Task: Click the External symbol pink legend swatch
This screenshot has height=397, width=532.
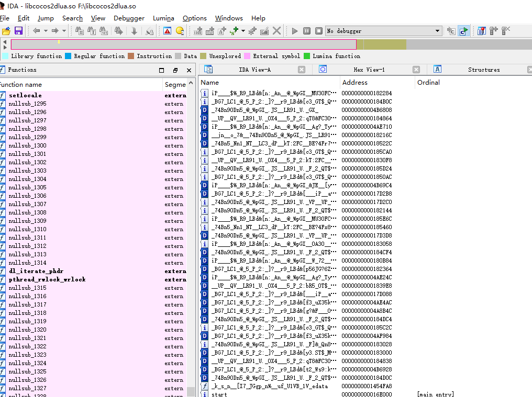Action: click(247, 56)
